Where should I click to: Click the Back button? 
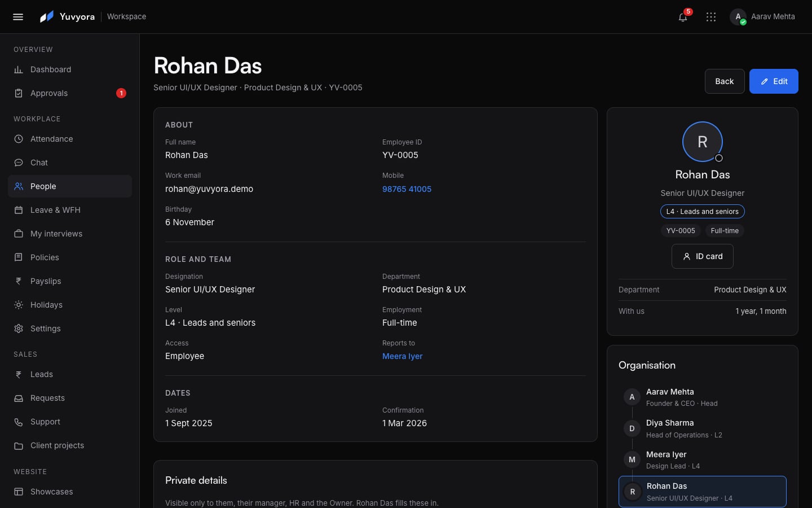tap(725, 81)
